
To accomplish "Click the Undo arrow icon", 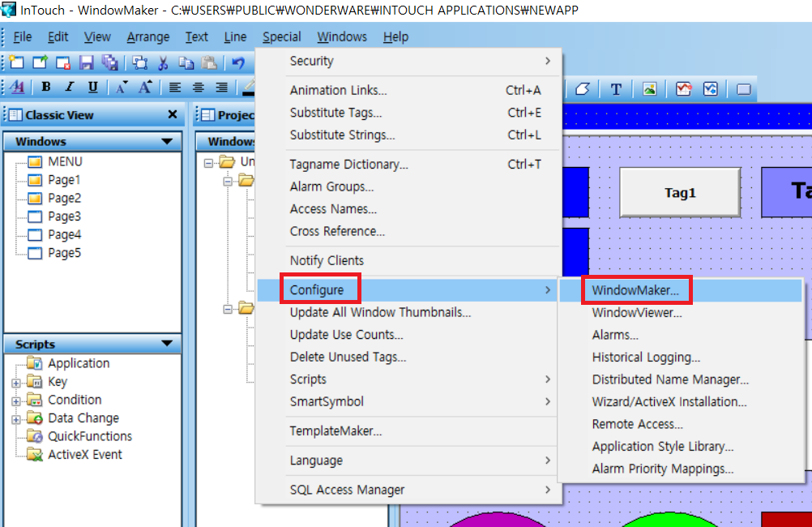I will tap(238, 62).
